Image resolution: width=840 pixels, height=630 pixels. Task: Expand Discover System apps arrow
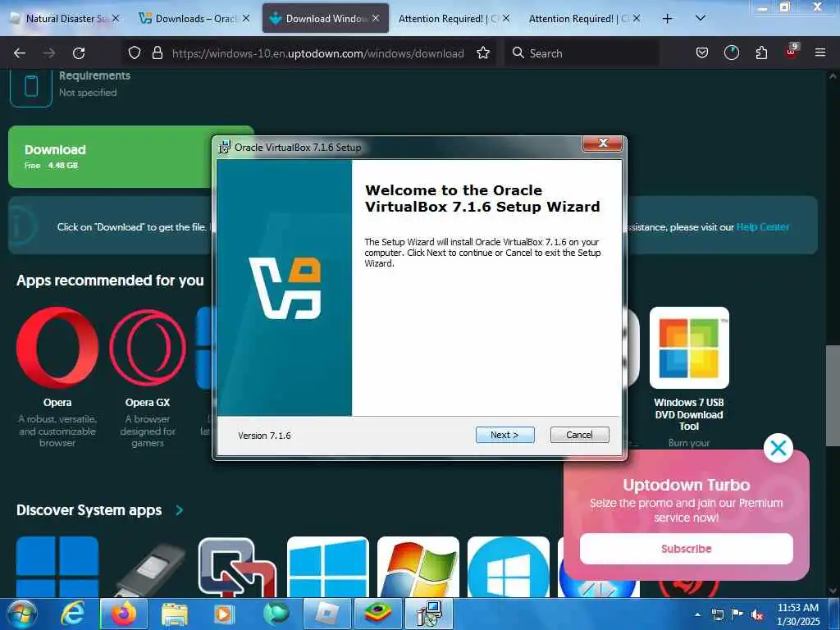[180, 510]
